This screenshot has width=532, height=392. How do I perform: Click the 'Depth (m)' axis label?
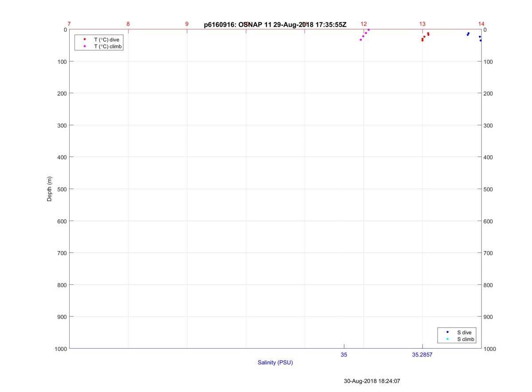click(49, 189)
